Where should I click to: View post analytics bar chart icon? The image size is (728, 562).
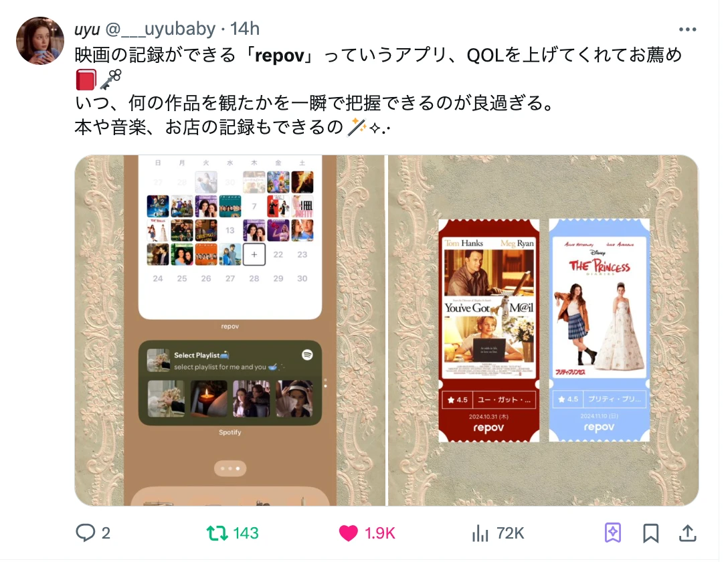click(480, 533)
